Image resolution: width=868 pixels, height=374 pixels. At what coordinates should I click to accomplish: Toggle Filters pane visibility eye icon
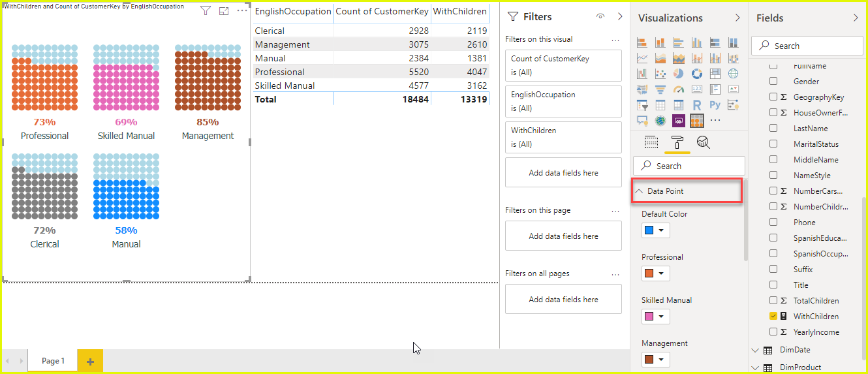tap(600, 17)
